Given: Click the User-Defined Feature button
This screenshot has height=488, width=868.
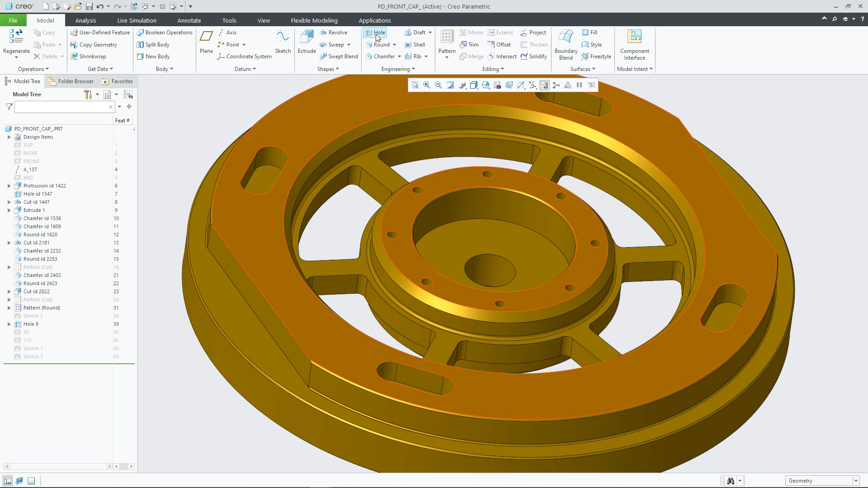Looking at the screenshot, I should point(100,33).
